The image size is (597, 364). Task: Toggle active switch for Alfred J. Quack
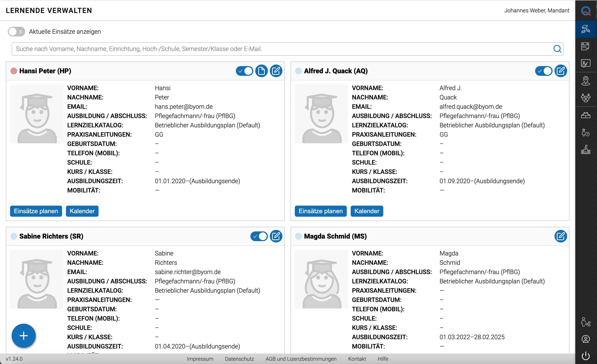(x=543, y=71)
